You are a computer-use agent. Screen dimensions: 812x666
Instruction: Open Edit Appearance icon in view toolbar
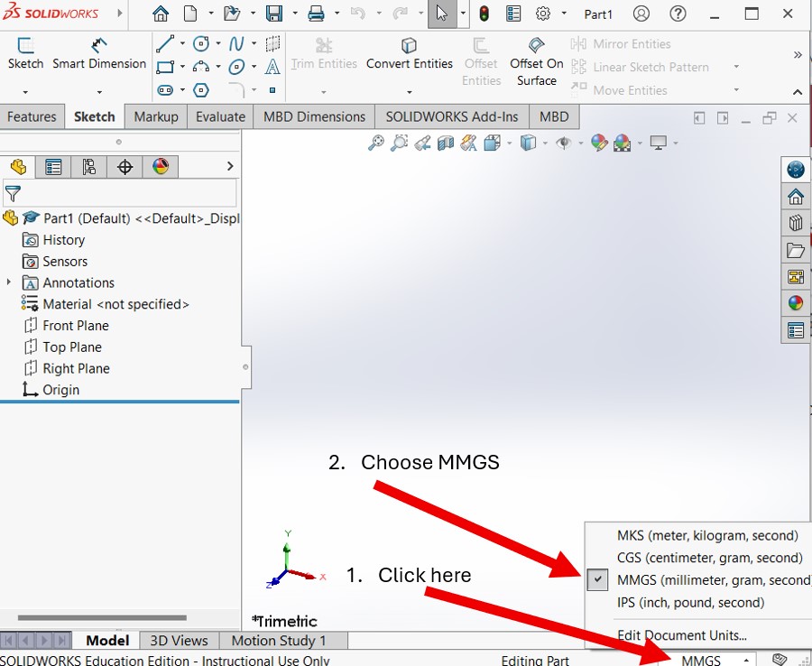pos(599,143)
